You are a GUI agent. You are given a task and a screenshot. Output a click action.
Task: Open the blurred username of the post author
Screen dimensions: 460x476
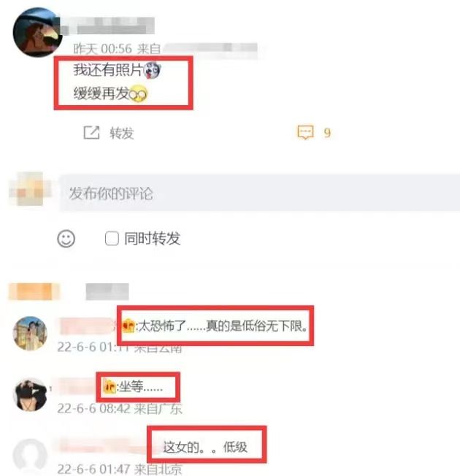point(107,26)
